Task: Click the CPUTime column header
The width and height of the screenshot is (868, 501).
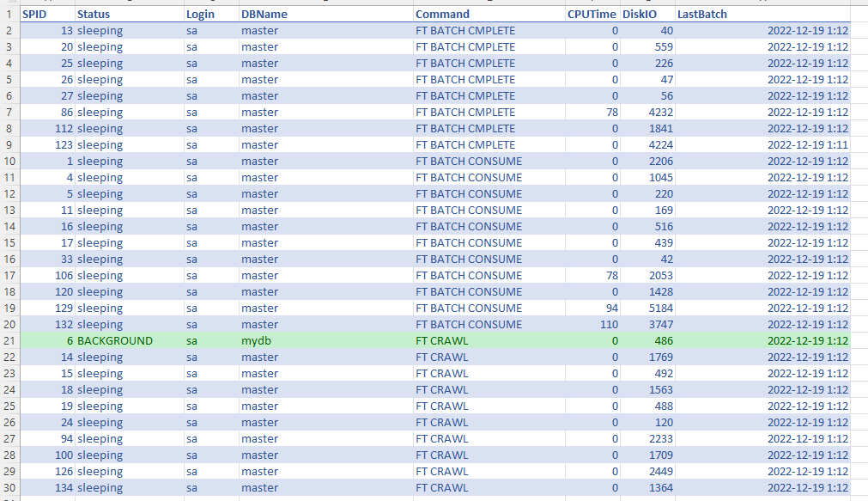Action: (591, 14)
